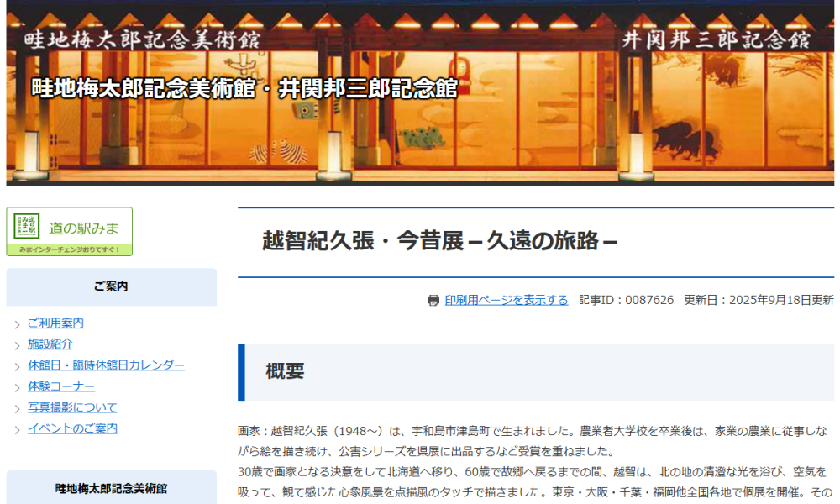Click the chevron before 休館日・臨時休館日カレンダー
This screenshot has width=840, height=504.
[x=18, y=366]
